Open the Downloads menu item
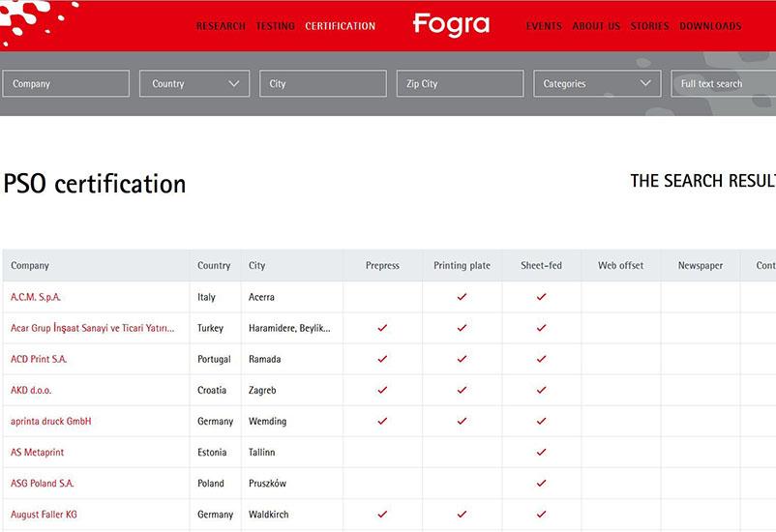Screen dimensions: 776x532 pos(710,26)
